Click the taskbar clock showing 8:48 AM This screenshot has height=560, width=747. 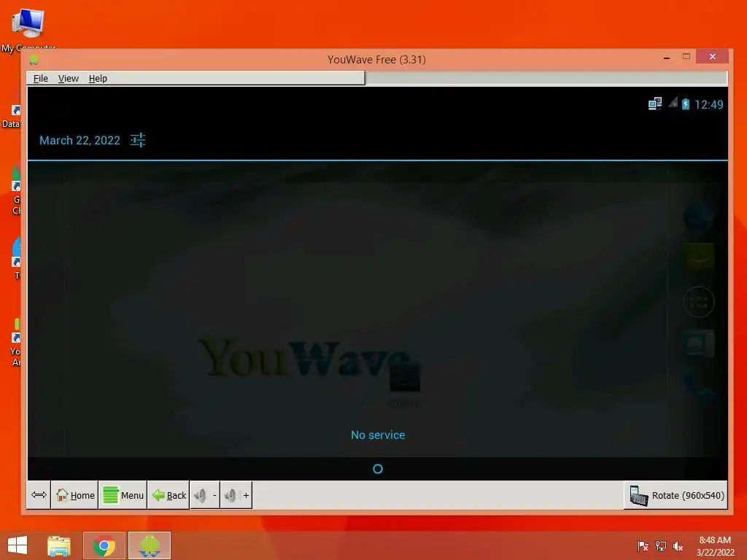(715, 546)
